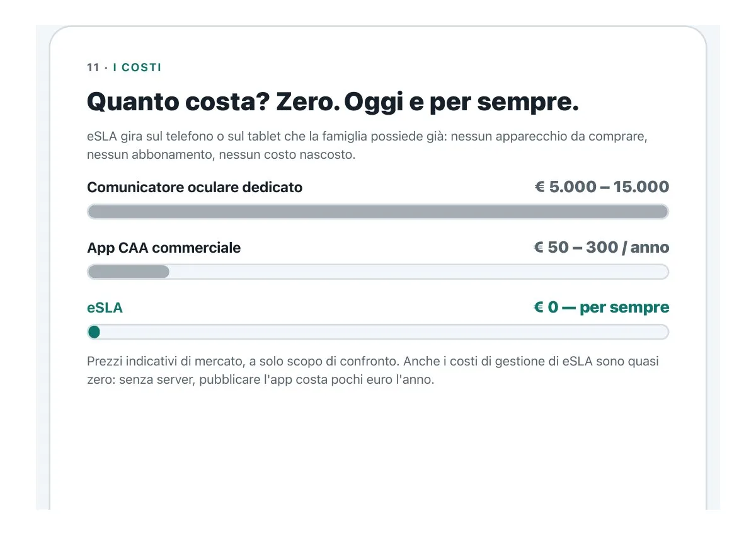Click the green eSLA bar dot

(x=94, y=332)
